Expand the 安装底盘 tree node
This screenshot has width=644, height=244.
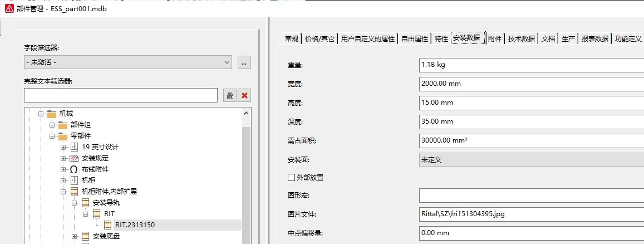click(74, 236)
